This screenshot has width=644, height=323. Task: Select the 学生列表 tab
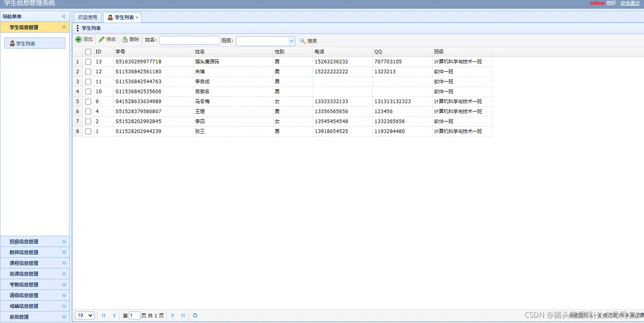click(122, 17)
